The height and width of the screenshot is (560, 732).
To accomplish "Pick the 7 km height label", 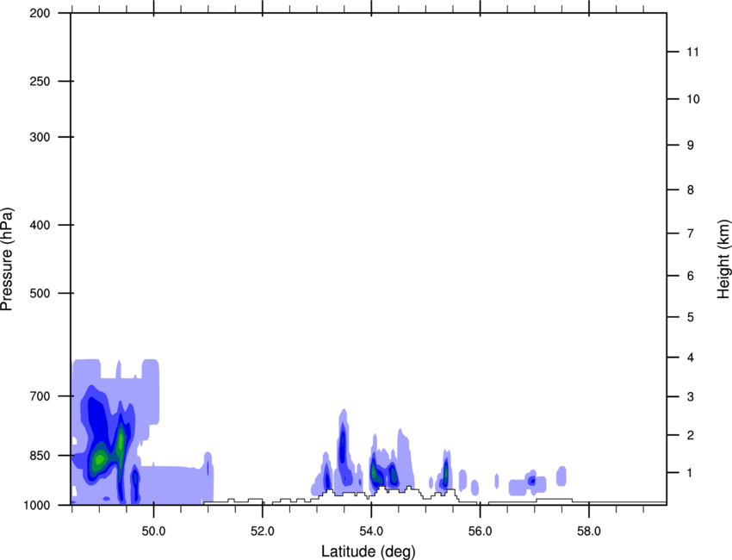I will [690, 233].
